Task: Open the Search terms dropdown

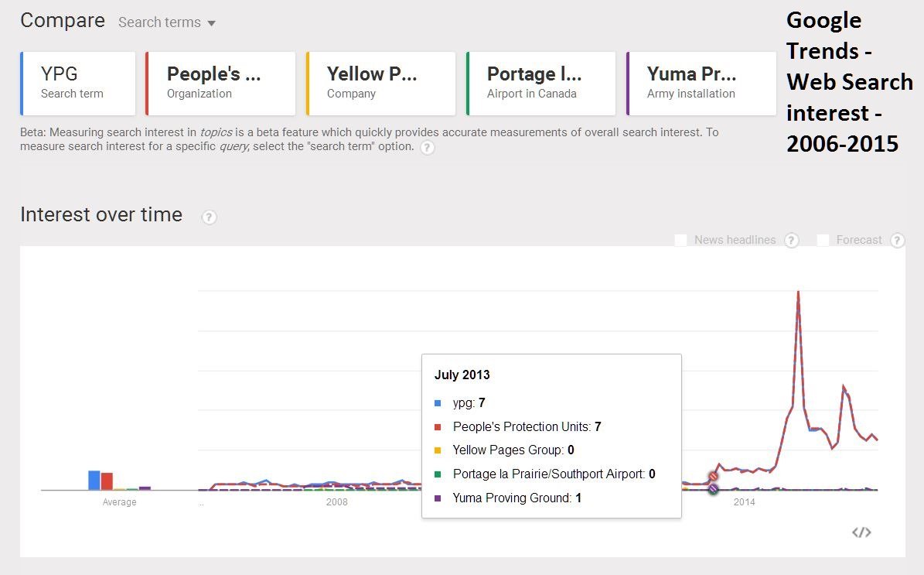Action: pos(167,22)
